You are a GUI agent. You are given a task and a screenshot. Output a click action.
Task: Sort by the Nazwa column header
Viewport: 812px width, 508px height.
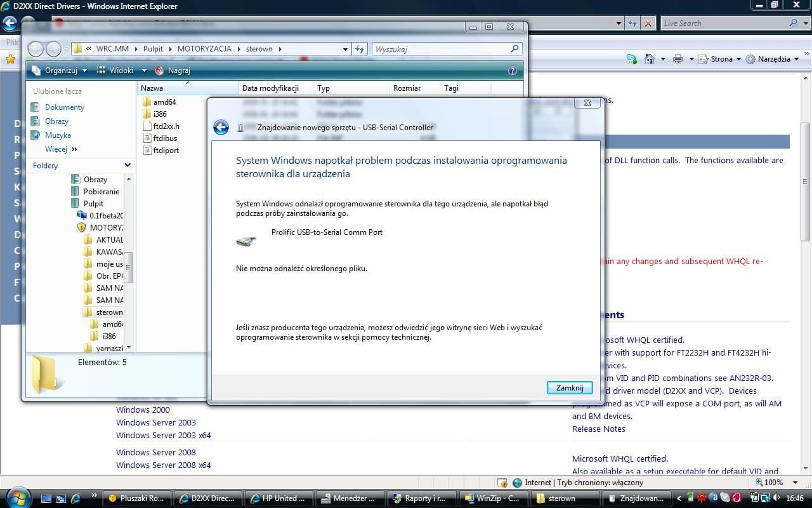point(187,88)
